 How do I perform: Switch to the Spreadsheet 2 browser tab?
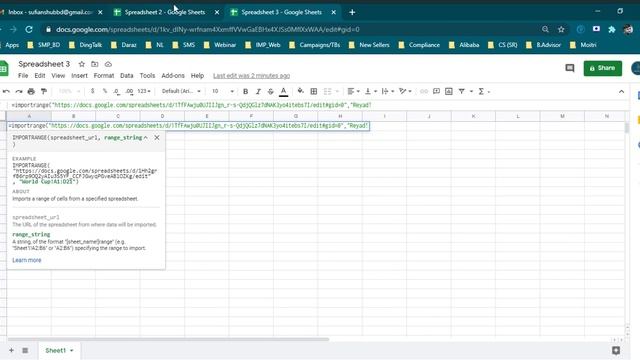click(x=165, y=12)
